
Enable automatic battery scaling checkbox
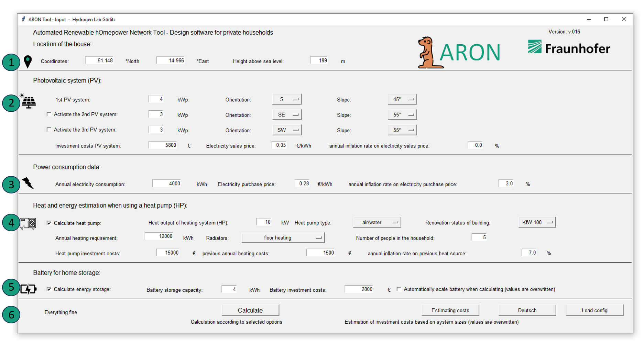[399, 289]
